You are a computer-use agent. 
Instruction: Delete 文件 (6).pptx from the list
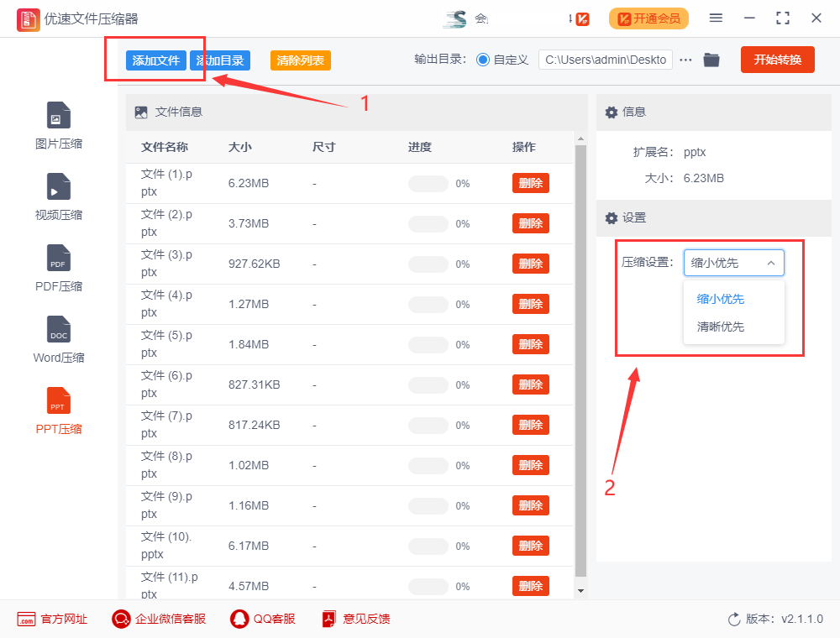tap(530, 384)
